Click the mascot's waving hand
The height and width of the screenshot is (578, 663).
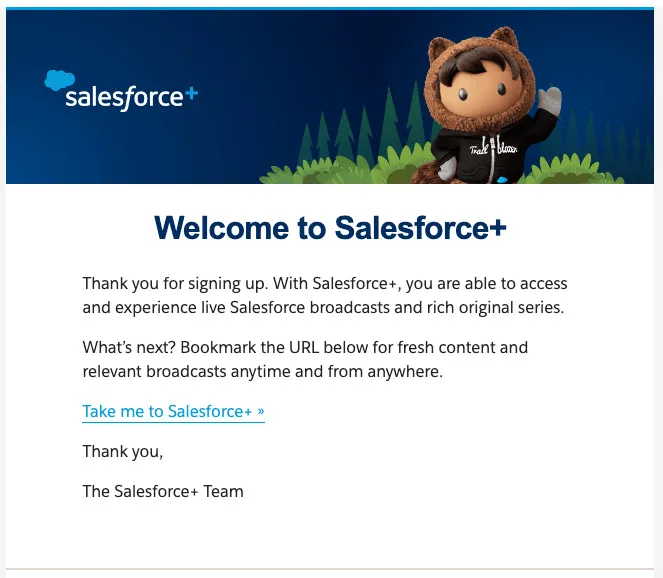pyautogui.click(x=549, y=100)
